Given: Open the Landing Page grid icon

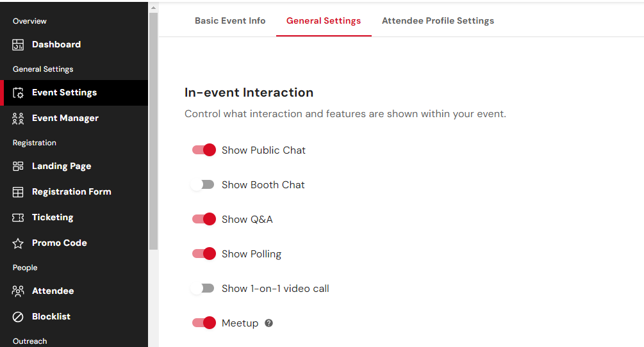Looking at the screenshot, I should pyautogui.click(x=18, y=166).
